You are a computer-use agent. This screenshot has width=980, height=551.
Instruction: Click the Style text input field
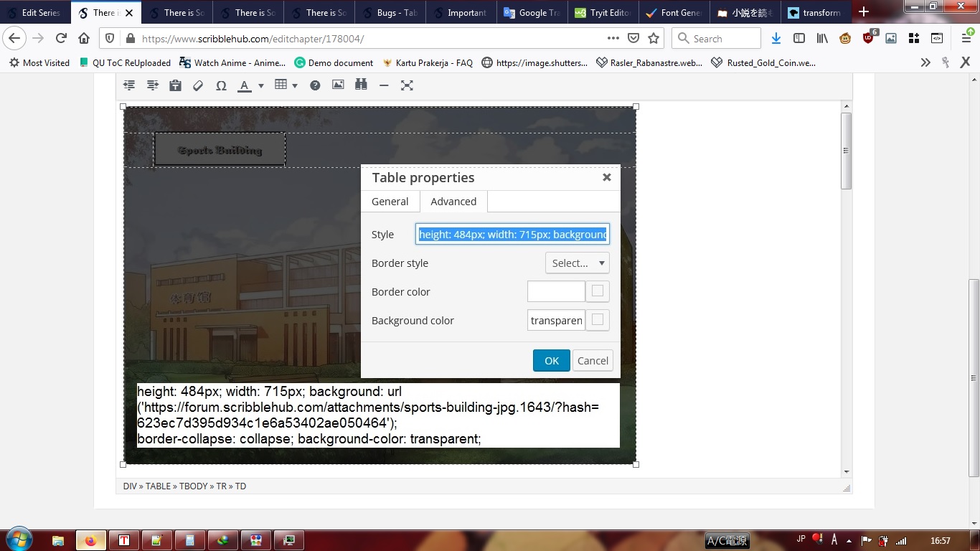(512, 235)
